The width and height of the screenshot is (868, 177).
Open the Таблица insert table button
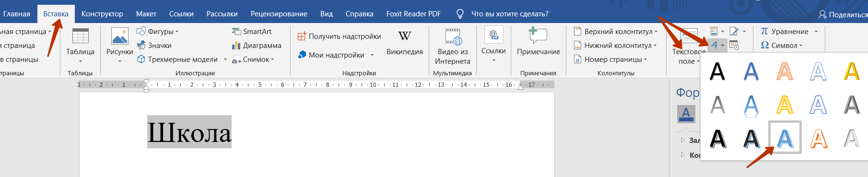(x=80, y=46)
